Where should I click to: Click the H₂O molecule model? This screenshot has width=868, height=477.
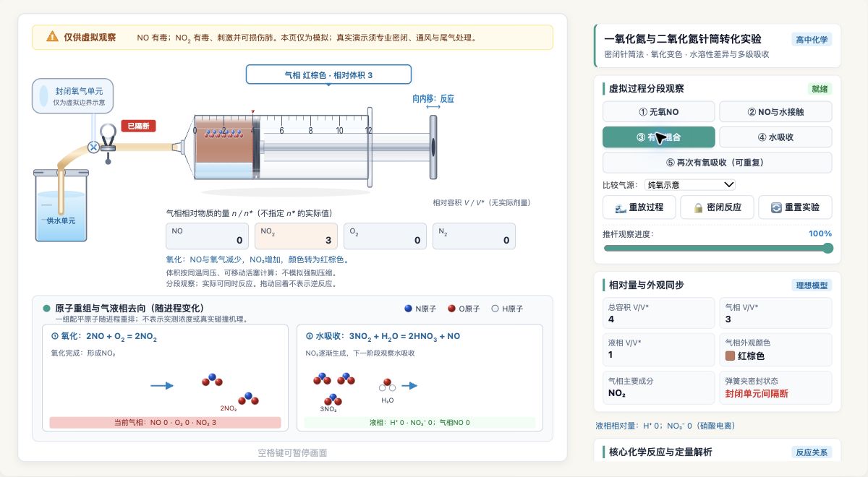[388, 384]
